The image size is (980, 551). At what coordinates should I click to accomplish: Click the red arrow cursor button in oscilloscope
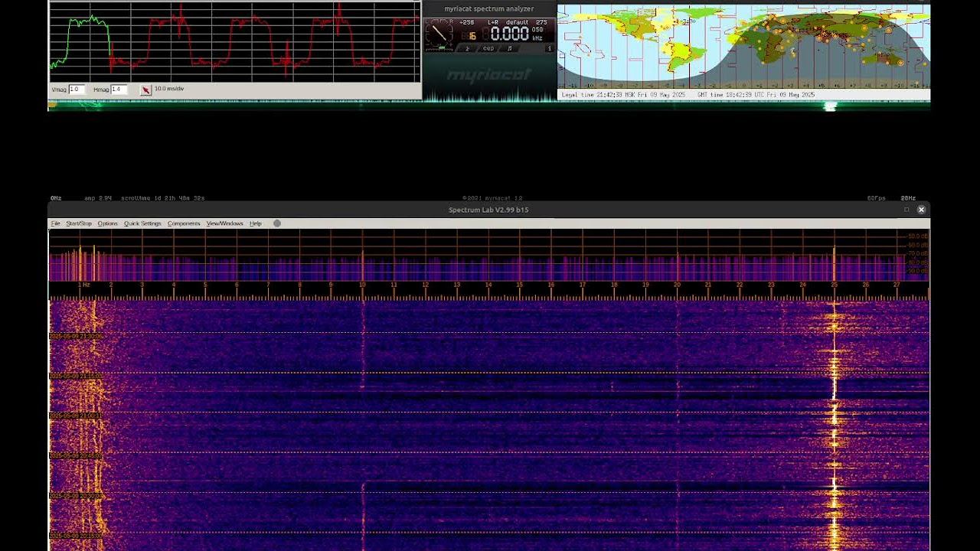click(145, 90)
